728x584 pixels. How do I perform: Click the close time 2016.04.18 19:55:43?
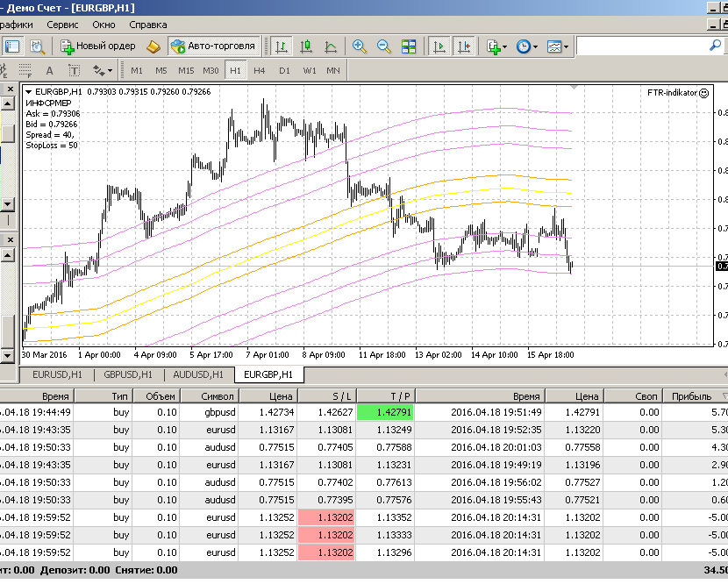pyautogui.click(x=480, y=500)
